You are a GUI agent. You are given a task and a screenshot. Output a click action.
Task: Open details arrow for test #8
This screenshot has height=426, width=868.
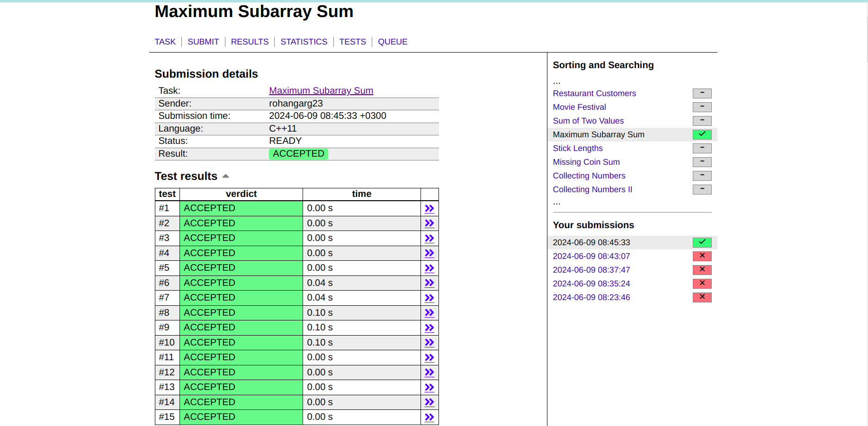[x=430, y=313]
